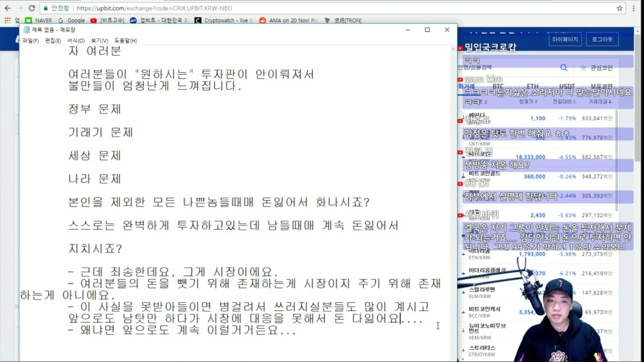This screenshot has width=644, height=362.
Task: Click the '자 여러분' line in Notepad
Action: (x=95, y=51)
